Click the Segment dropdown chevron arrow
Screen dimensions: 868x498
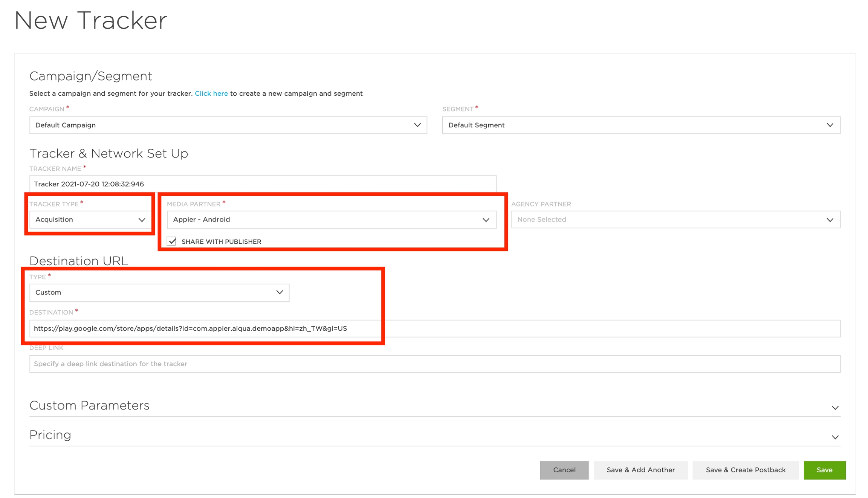click(x=830, y=125)
